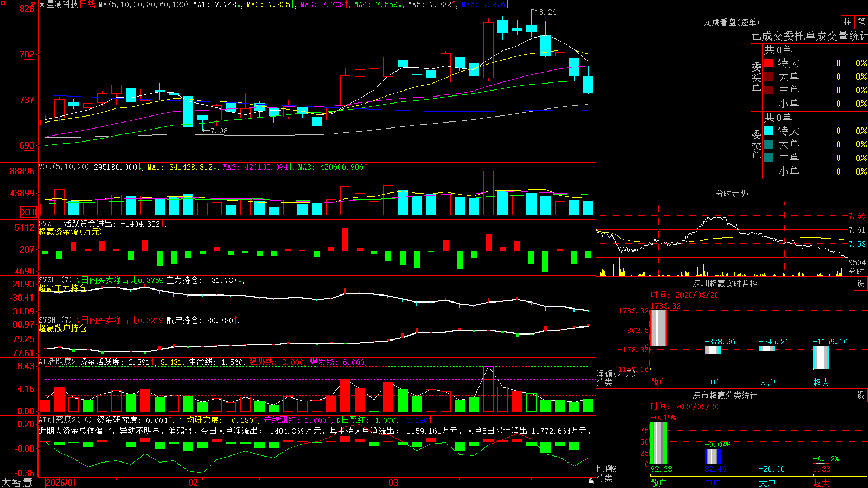Select the dark red 中单 buy-order swatch

point(768,89)
